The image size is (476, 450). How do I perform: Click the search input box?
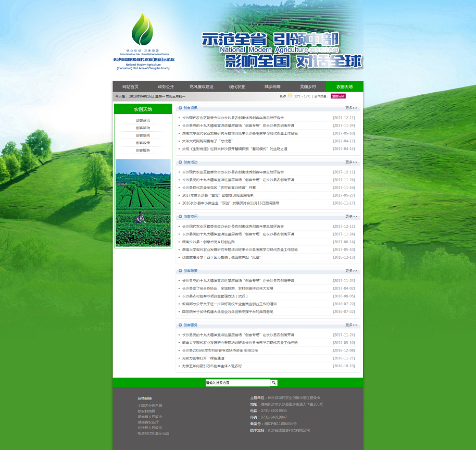tap(237, 383)
